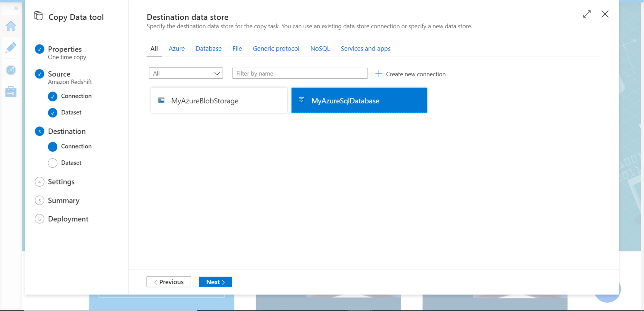Expand the wizard to full screen
644x311 pixels.
pos(587,14)
